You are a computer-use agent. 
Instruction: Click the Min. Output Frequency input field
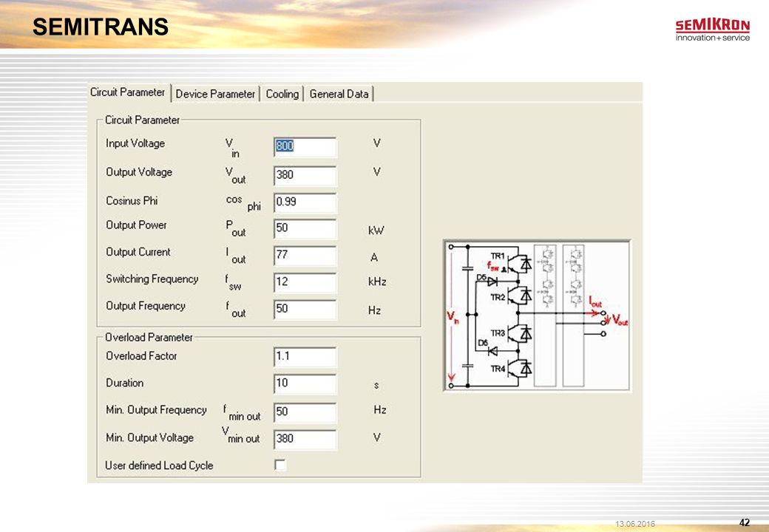(x=305, y=412)
